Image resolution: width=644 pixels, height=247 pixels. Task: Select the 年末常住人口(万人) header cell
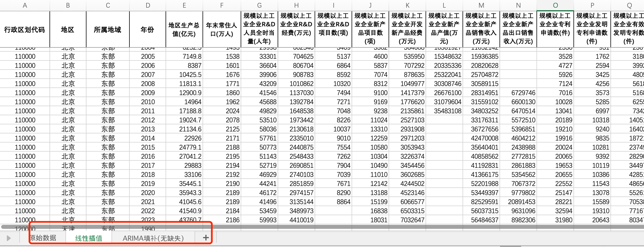click(222, 30)
